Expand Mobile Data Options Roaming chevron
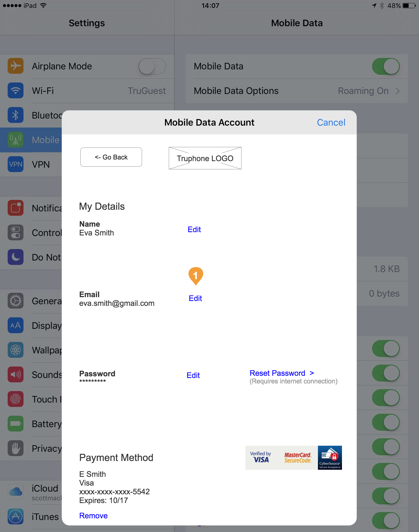419x532 pixels. (398, 91)
